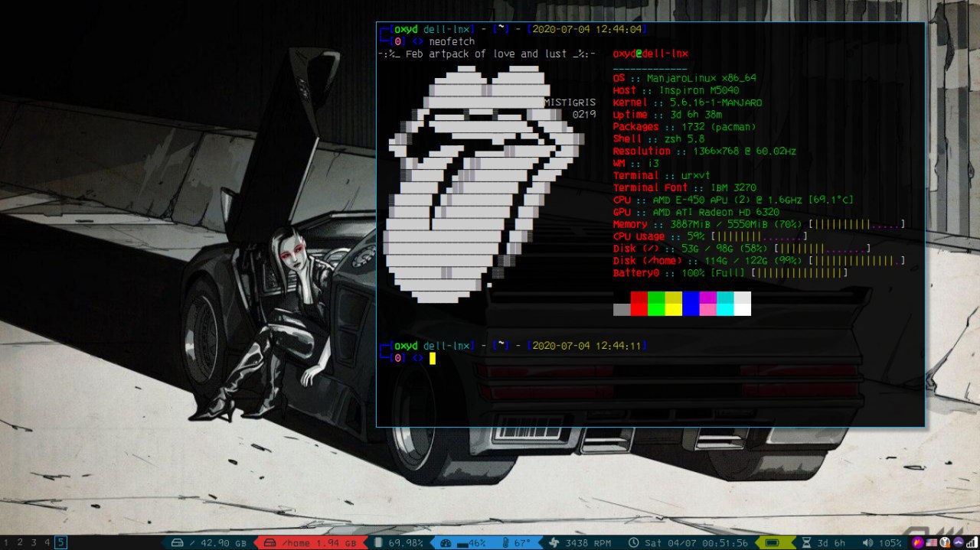Viewport: 980px width, 550px height.
Task: Click the hourglass uptime icon
Action: point(806,542)
